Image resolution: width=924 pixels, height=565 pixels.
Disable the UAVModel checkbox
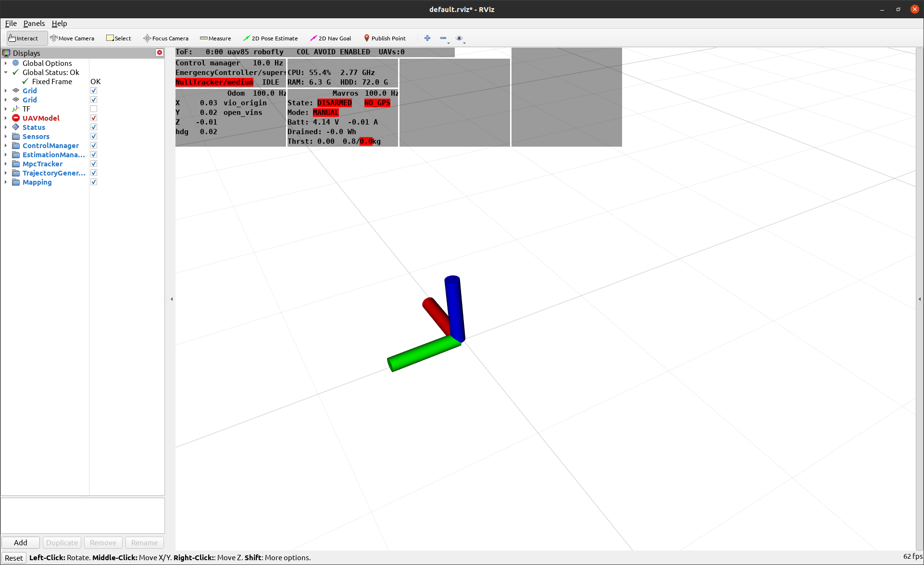[94, 118]
